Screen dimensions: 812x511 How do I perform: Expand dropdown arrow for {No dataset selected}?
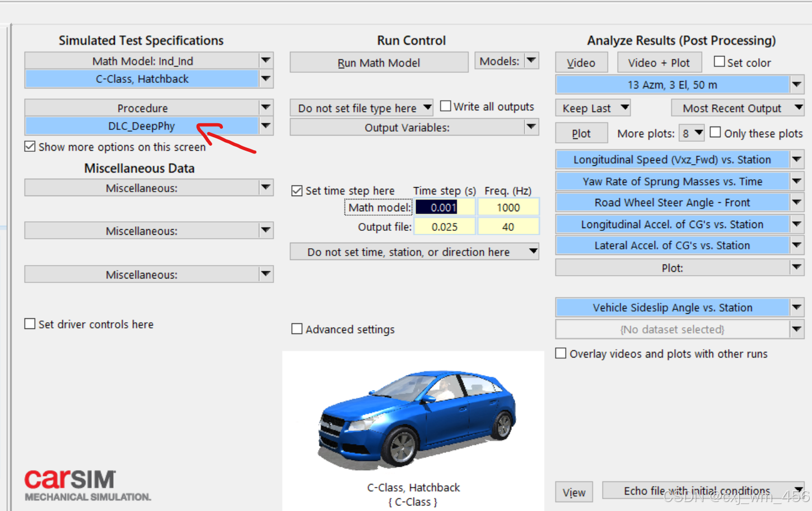click(x=797, y=329)
